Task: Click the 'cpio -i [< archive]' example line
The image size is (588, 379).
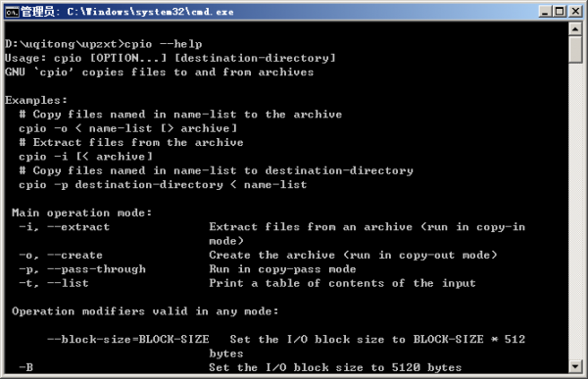Action: point(85,157)
